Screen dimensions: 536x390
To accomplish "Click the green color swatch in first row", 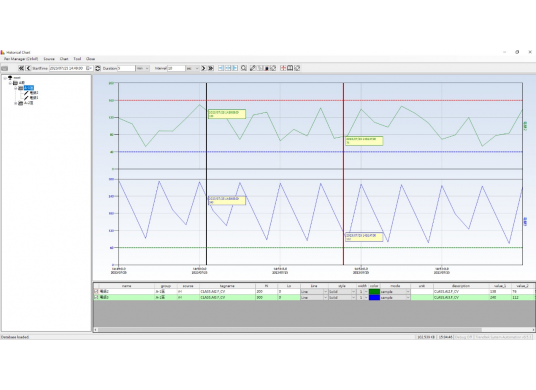I will point(374,292).
